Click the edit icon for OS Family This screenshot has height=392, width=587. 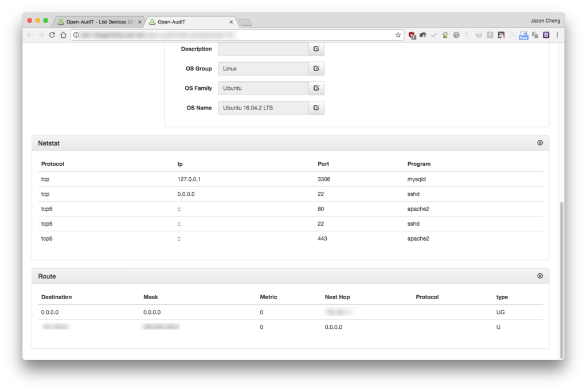click(x=316, y=88)
